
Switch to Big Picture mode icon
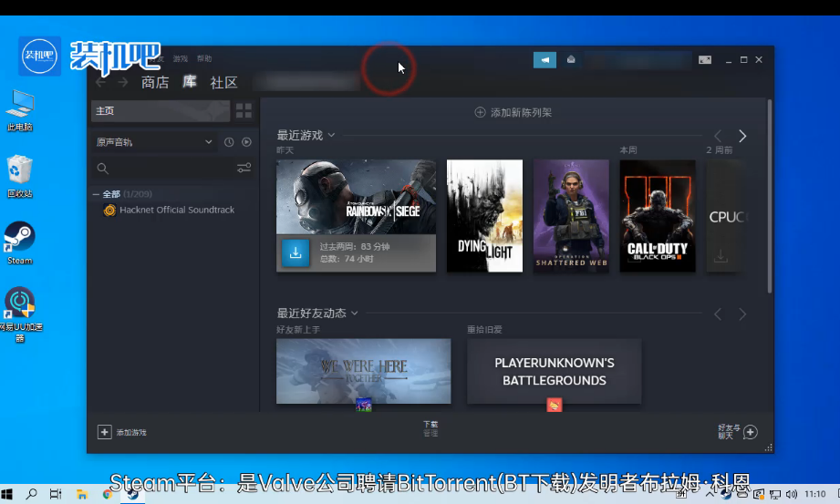pos(704,60)
